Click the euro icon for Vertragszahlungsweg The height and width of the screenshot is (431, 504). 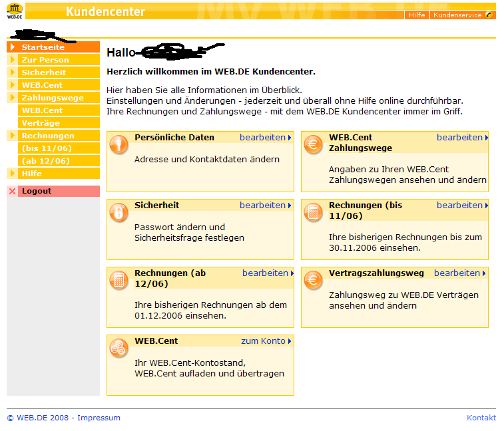point(313,280)
